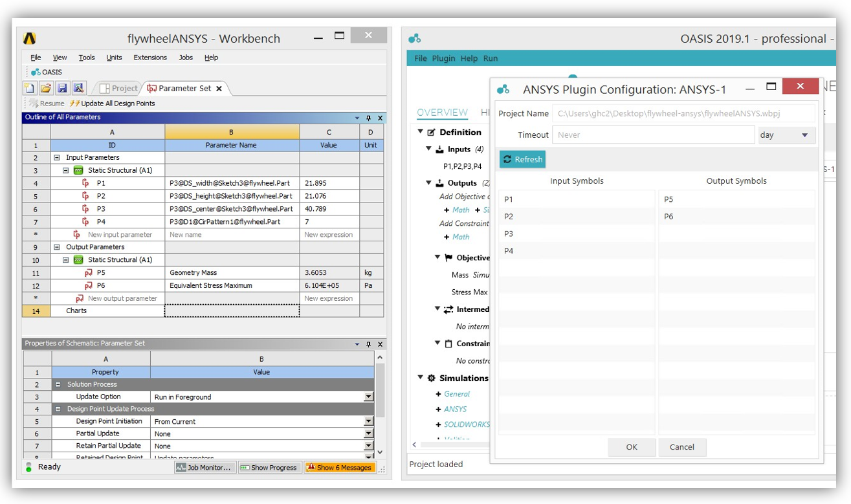Click the Static Structural icon under Input Parameters
Image resolution: width=851 pixels, height=504 pixels.
[x=78, y=170]
